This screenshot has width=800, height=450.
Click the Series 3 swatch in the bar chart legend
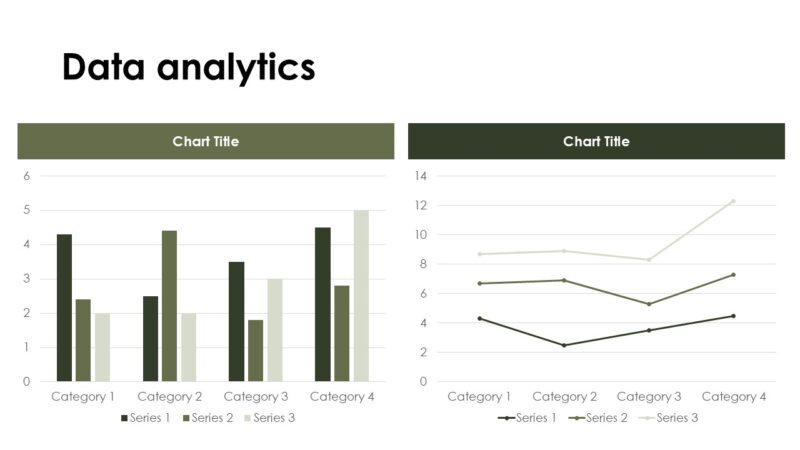pos(248,418)
